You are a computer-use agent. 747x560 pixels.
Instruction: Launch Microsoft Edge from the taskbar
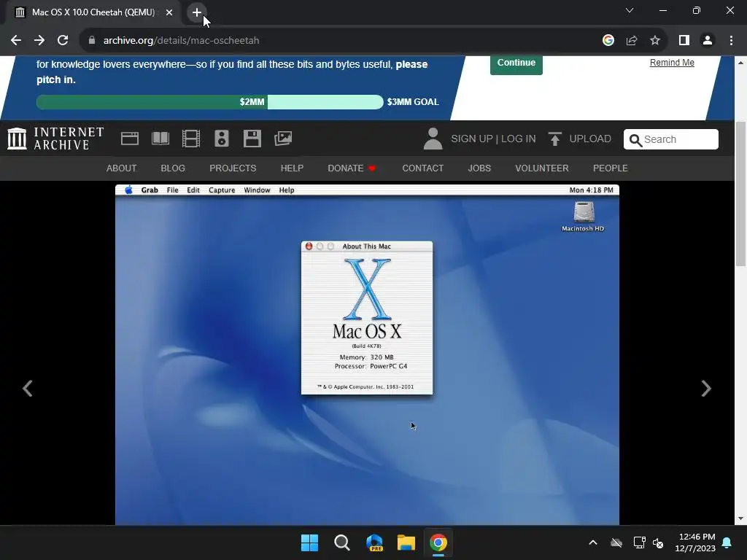374,542
